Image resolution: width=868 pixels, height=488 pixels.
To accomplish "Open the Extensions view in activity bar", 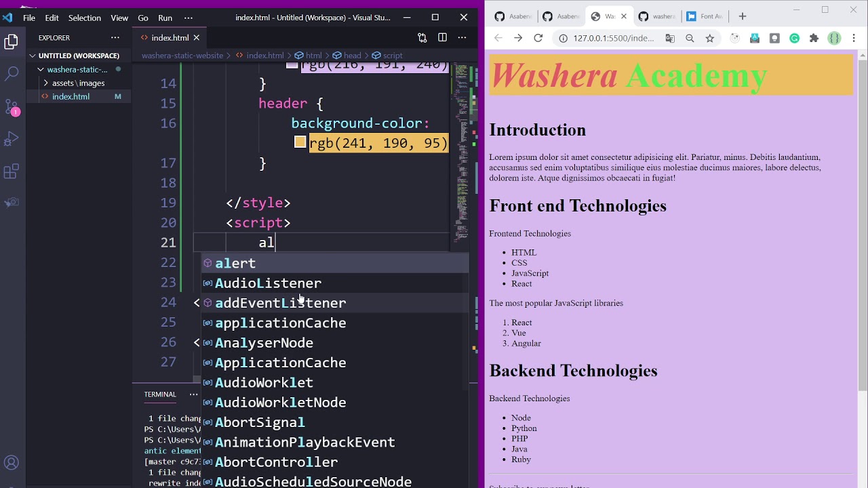I will click(x=12, y=171).
